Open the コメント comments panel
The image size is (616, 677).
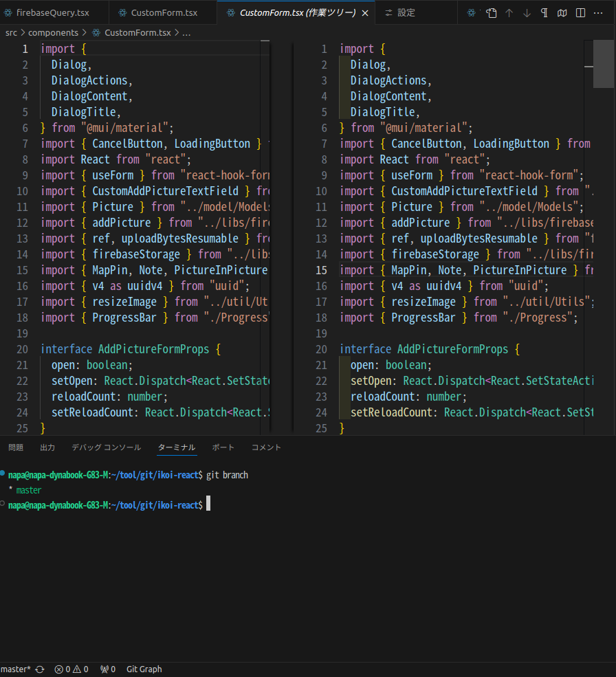click(x=267, y=447)
